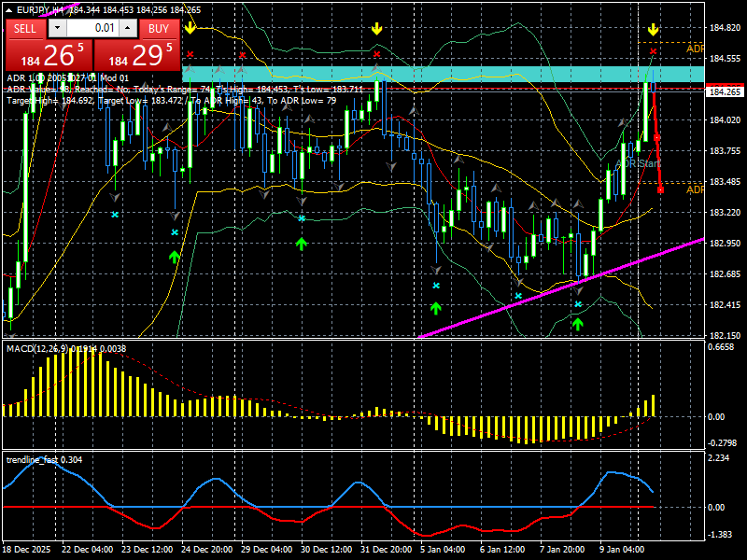This screenshot has height=560, width=747.
Task: Click the magenta rising trendline
Action: click(x=562, y=288)
